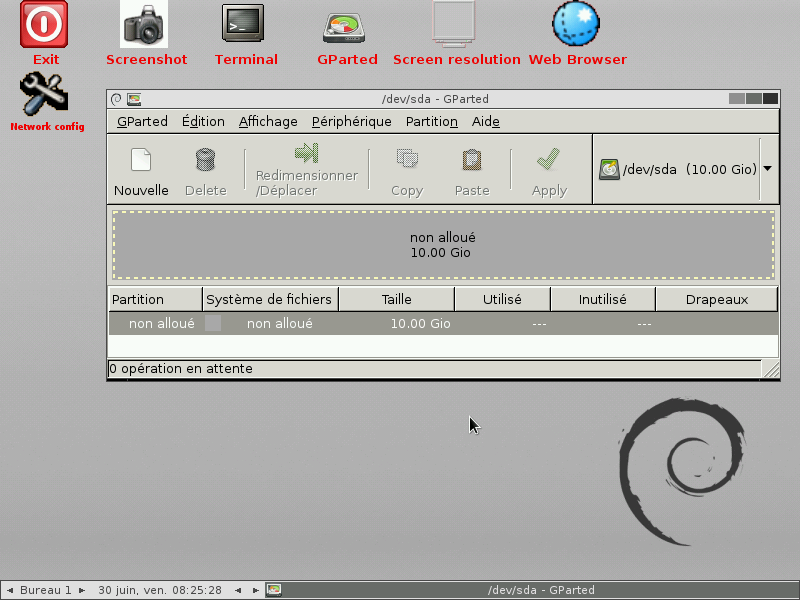
Task: Click the Bureau 1 workspace label
Action: 45,590
